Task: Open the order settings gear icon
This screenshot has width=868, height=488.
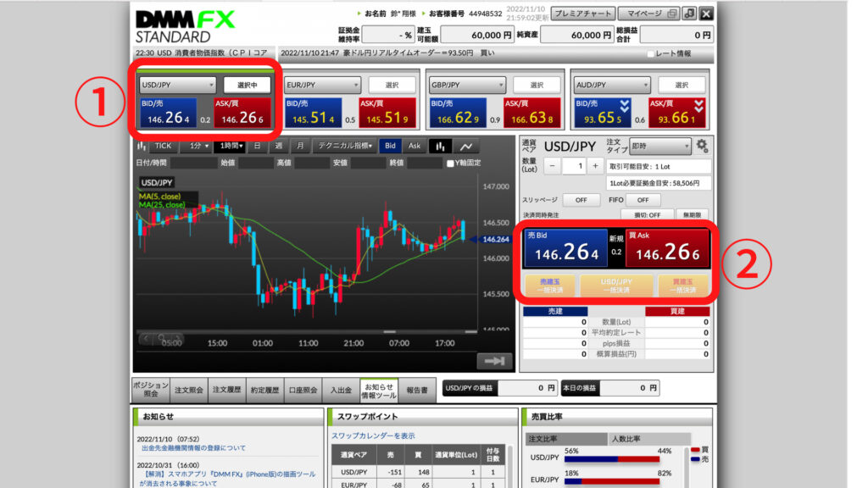Action: 702,146
